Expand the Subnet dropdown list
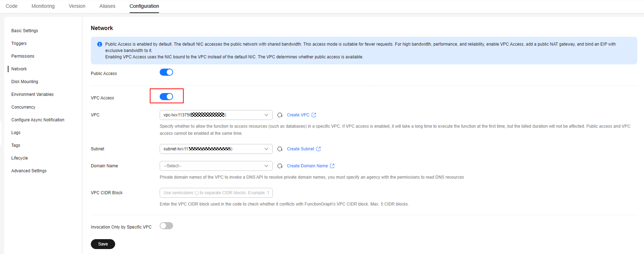The height and width of the screenshot is (254, 644). coord(216,149)
